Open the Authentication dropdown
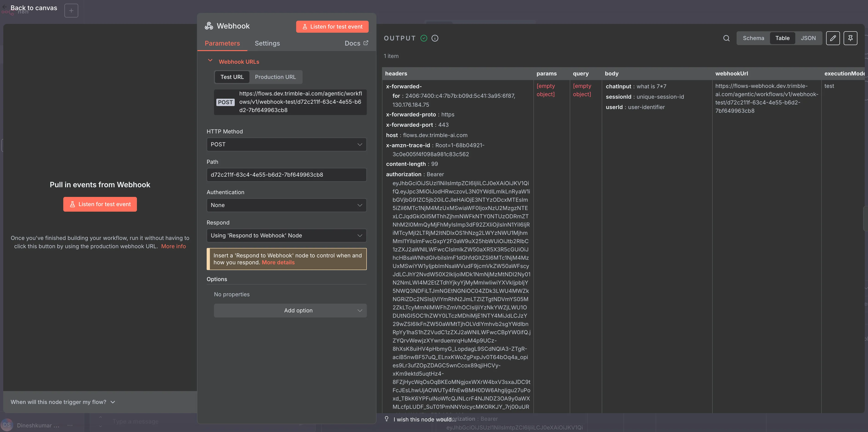Screen dimensions: 868x432 [286, 205]
